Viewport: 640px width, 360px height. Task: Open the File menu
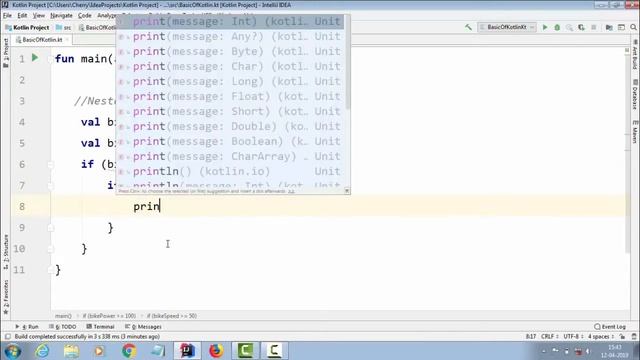point(7,16)
